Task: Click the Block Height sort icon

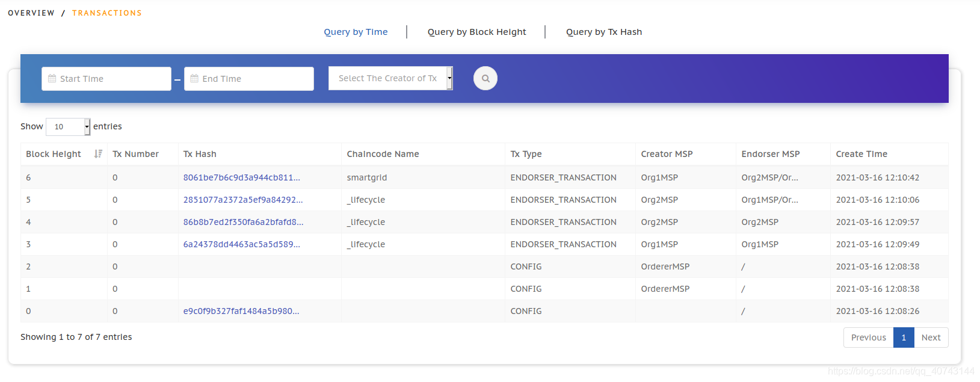Action: point(98,154)
